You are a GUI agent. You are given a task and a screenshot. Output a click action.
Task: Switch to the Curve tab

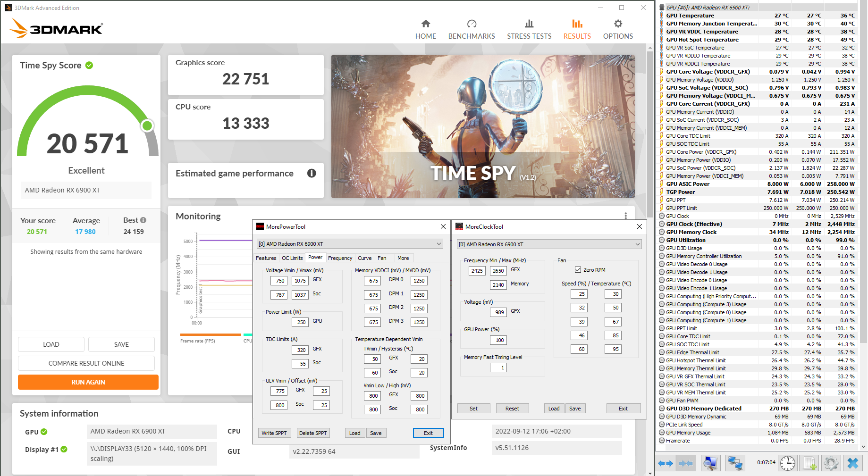[x=365, y=258]
